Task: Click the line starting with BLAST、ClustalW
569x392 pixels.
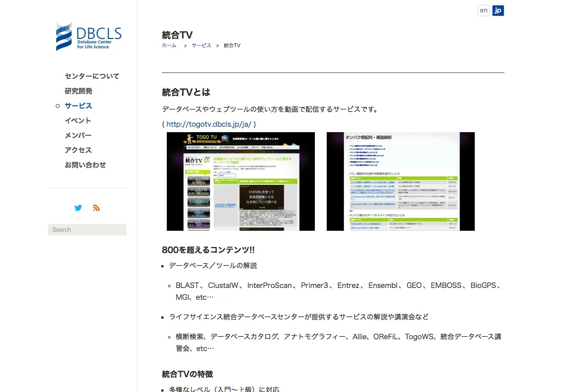Action: pos(339,291)
